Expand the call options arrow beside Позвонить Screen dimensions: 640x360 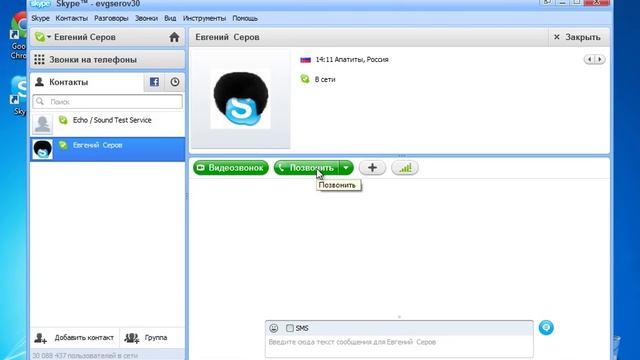pos(346,168)
